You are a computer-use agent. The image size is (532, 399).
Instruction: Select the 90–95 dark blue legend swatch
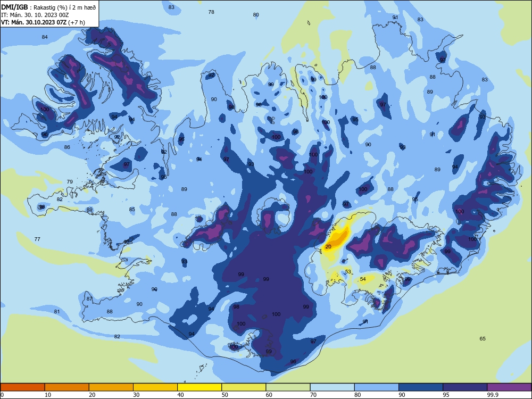(x=421, y=387)
